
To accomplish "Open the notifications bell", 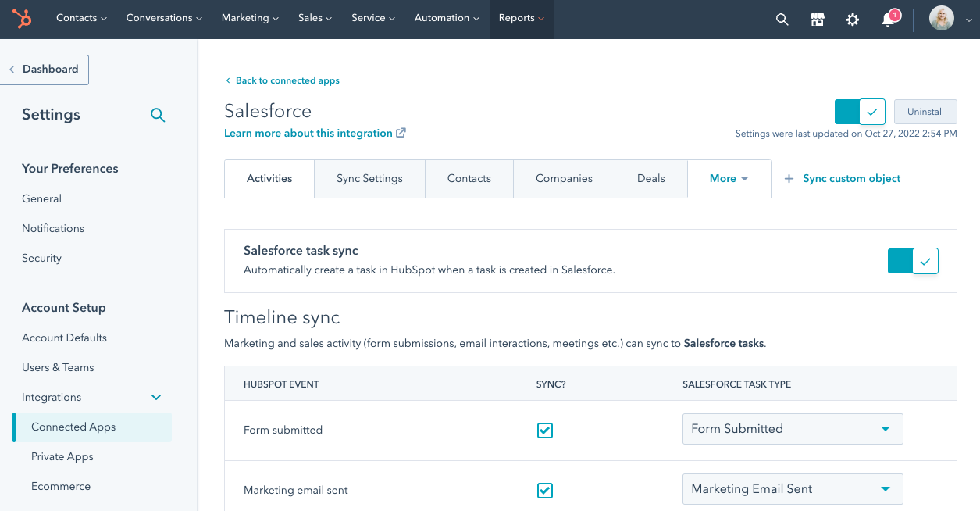I will point(888,20).
